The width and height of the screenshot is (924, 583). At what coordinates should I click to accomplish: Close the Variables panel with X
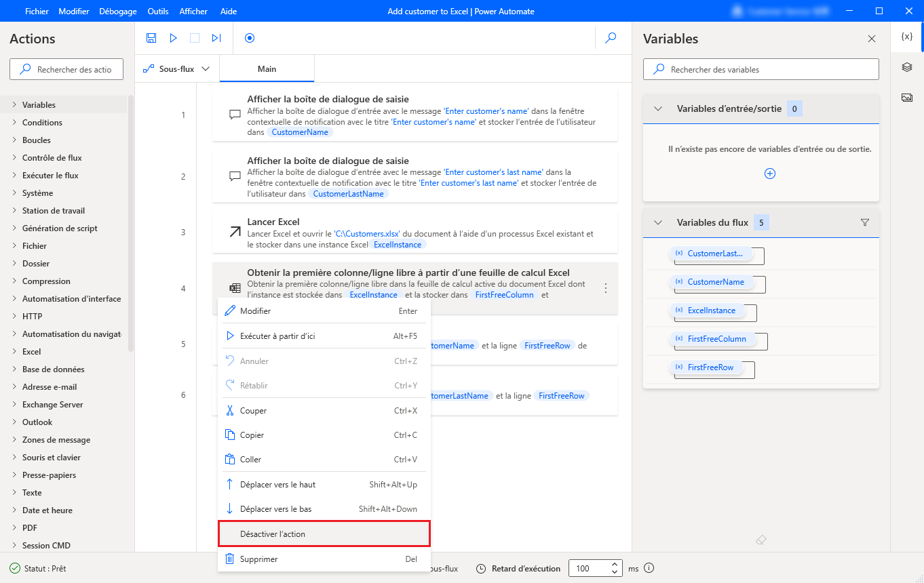pos(872,39)
